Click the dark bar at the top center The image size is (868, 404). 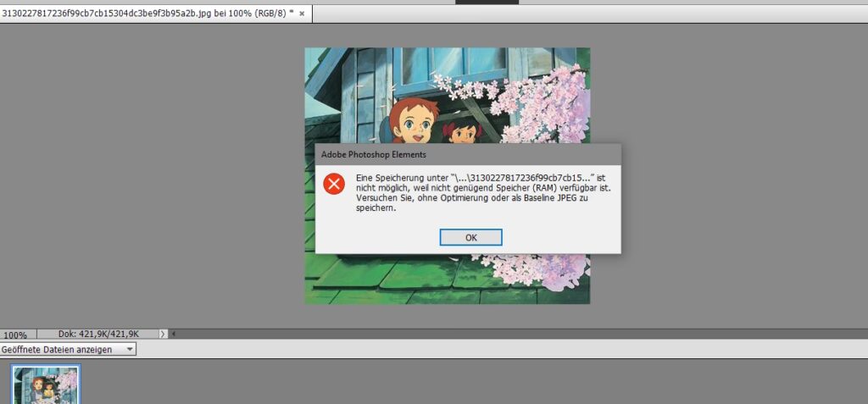click(487, 2)
